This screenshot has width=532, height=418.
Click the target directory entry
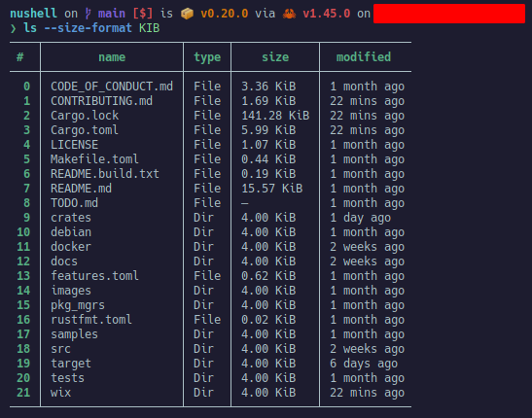pyautogui.click(x=71, y=364)
